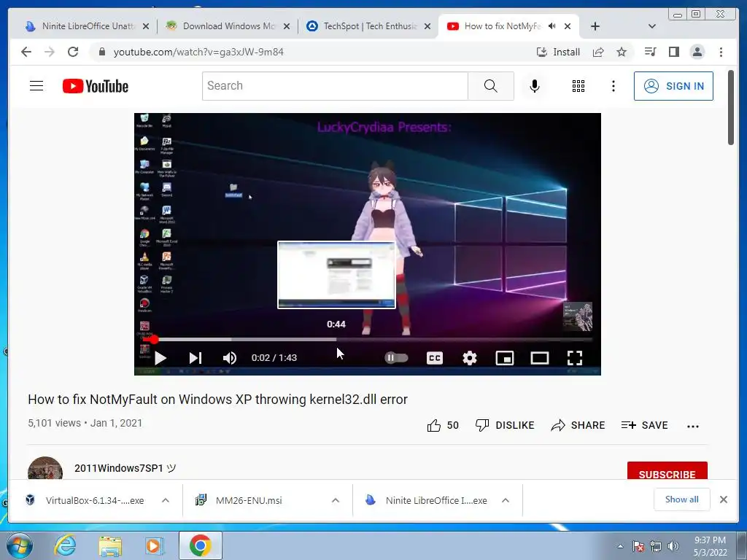Open system volume tray icon
Image resolution: width=747 pixels, height=560 pixels.
[x=673, y=546]
